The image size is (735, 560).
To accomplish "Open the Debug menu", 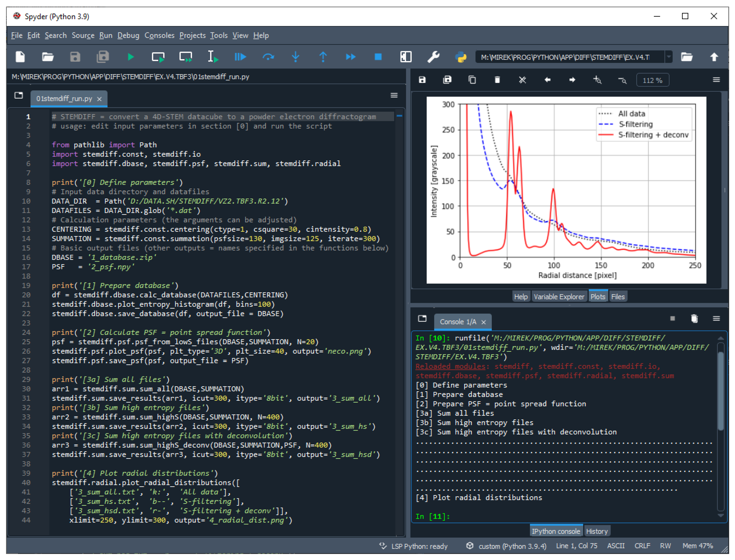I will pos(128,35).
